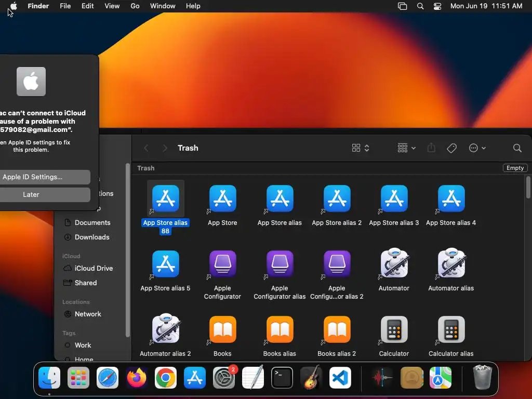Select the App Store item in Trash
Image resolution: width=532 pixels, height=399 pixels.
click(x=222, y=198)
